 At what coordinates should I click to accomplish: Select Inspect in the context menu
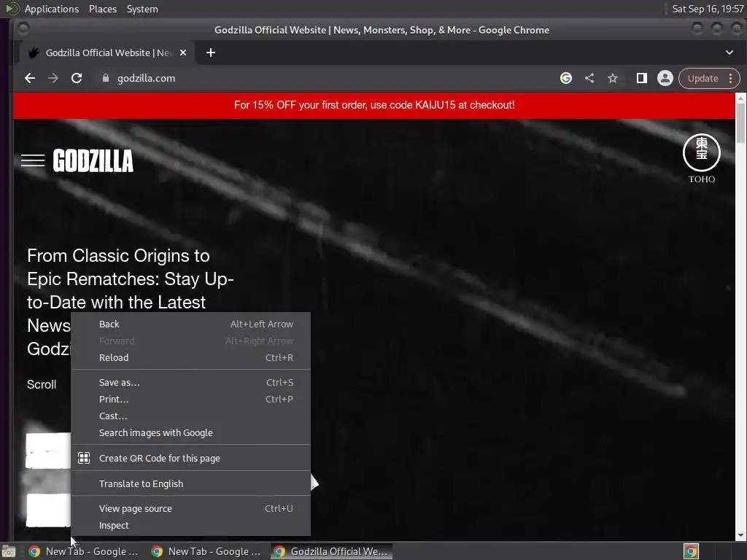click(190, 525)
